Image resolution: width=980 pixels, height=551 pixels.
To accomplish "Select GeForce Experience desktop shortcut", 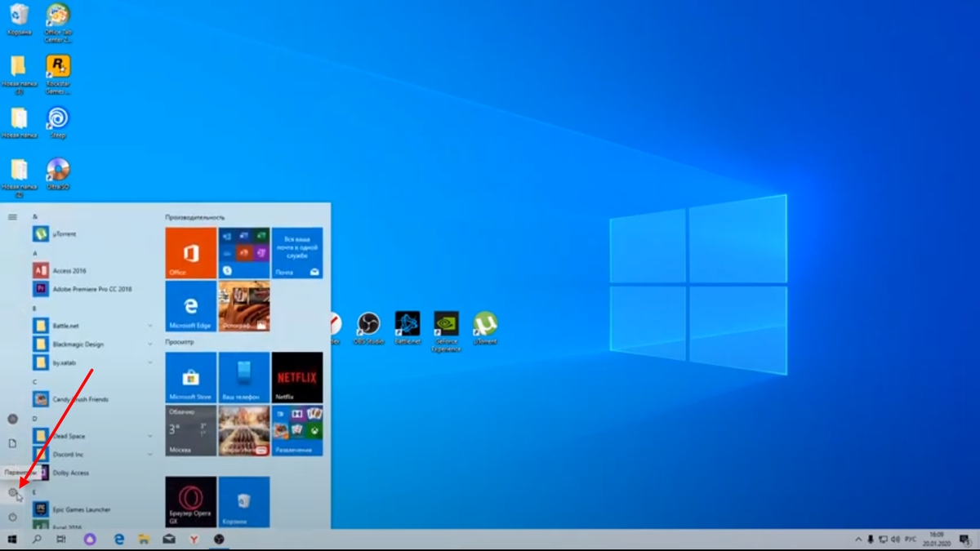I will pos(446,331).
